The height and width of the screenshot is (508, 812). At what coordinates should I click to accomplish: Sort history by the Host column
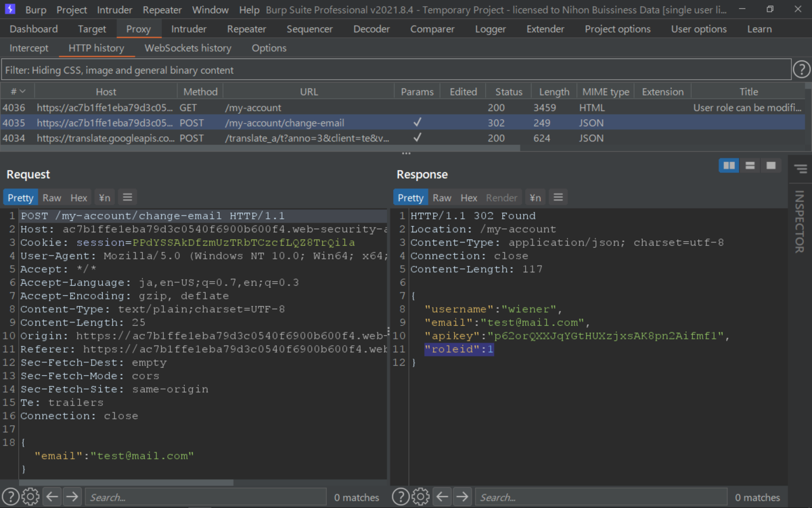tap(106, 91)
